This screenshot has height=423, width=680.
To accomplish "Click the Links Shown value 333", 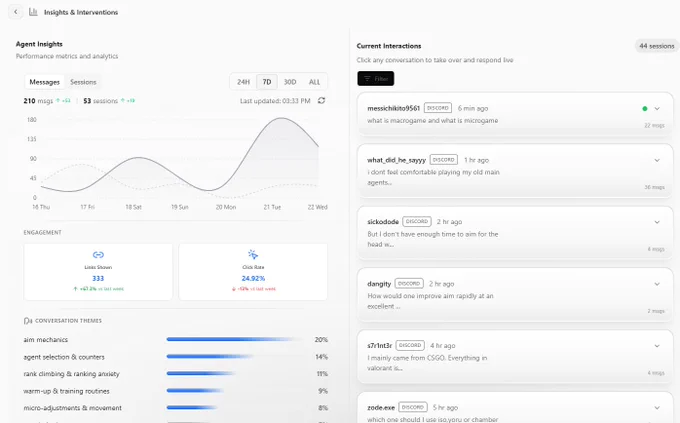I will click(x=98, y=279).
